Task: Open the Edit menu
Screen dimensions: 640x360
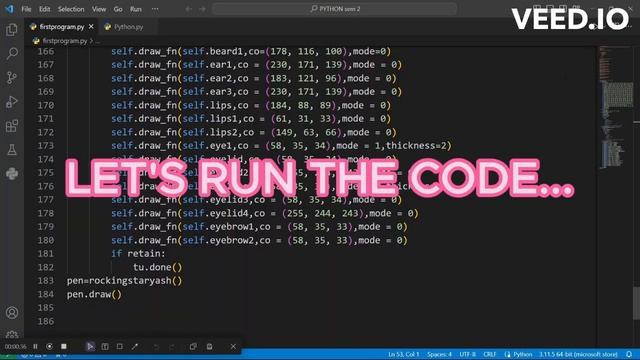Action: (x=44, y=9)
